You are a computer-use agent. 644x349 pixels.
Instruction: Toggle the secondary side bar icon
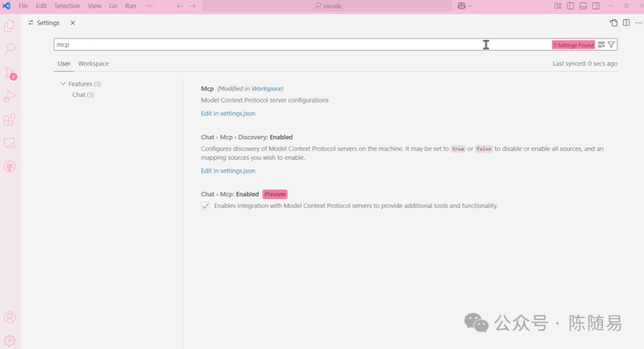596,6
